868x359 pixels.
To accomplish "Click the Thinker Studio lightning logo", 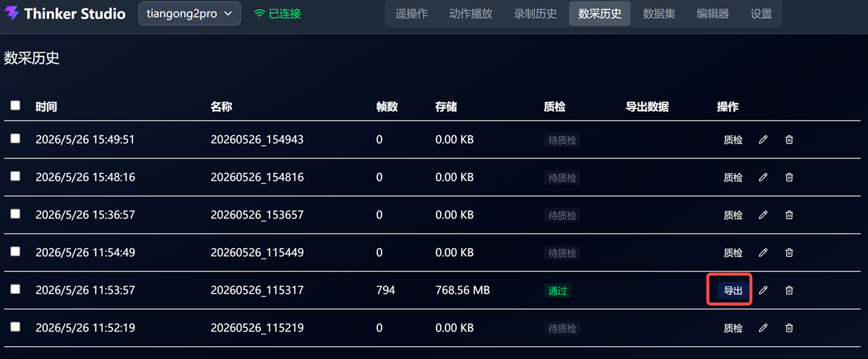I will (x=11, y=13).
